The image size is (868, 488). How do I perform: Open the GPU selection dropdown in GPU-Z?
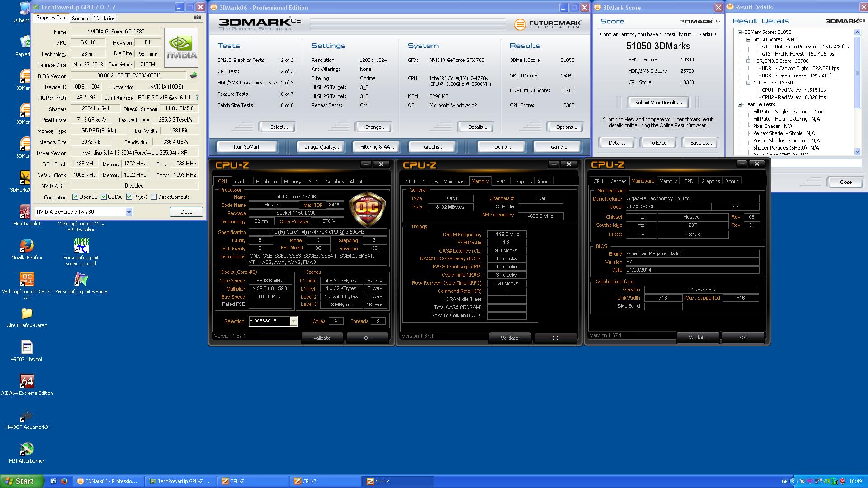[129, 212]
